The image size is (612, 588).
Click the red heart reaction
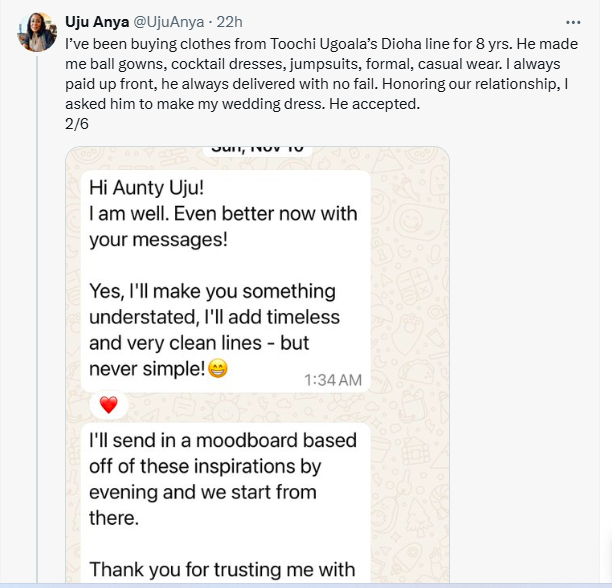pos(109,405)
